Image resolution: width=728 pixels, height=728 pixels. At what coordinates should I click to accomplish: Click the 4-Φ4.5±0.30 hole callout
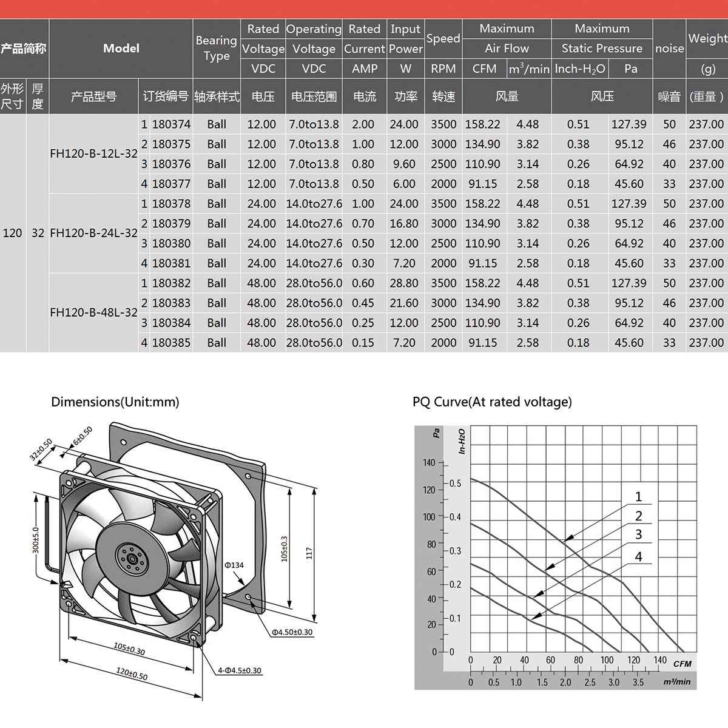pyautogui.click(x=240, y=670)
